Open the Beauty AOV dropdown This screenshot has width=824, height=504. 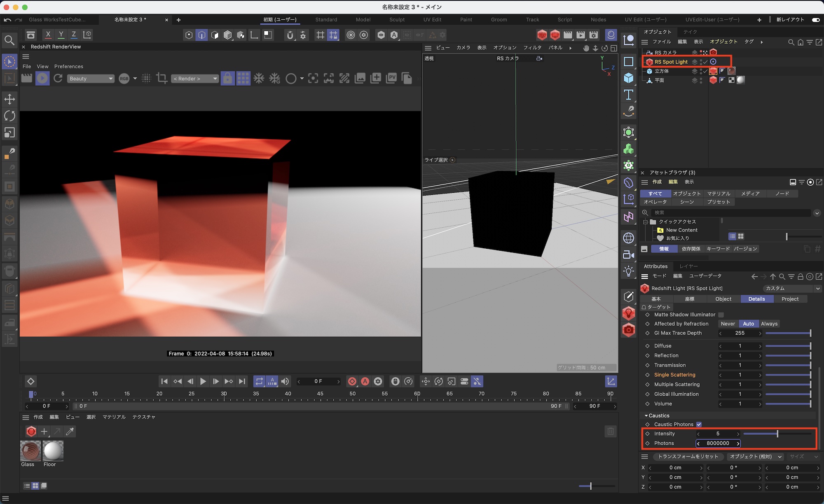(x=90, y=78)
